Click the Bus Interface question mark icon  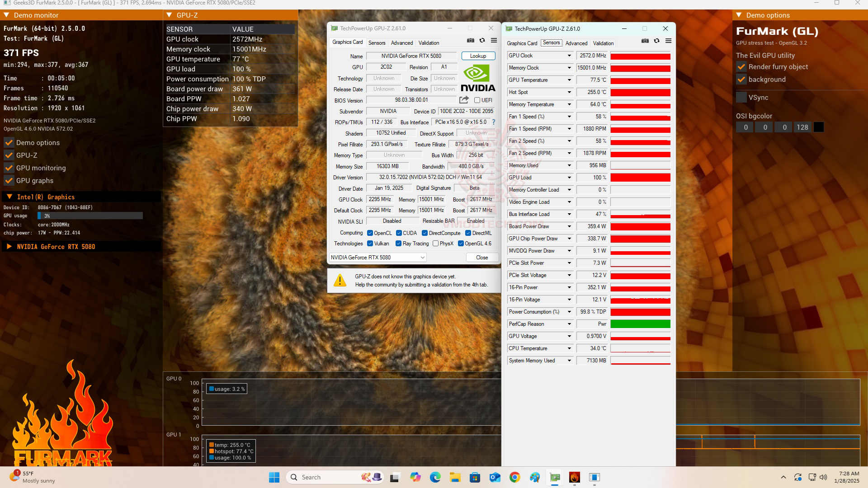coord(494,122)
